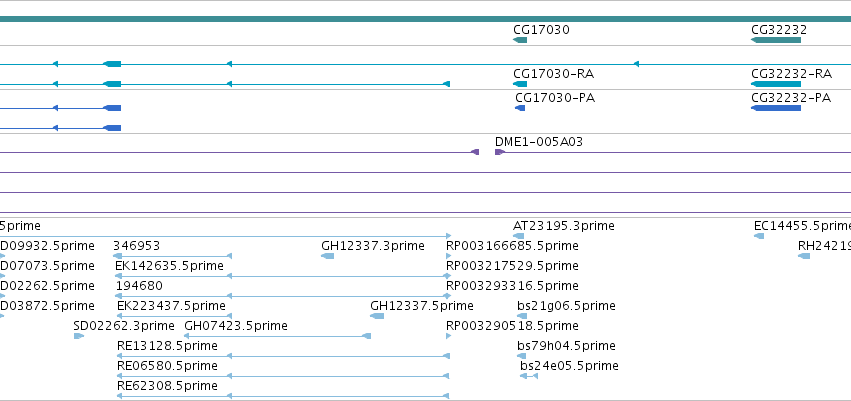Open the RE13128.5prime label
The height and width of the screenshot is (401, 851).
[x=167, y=346]
